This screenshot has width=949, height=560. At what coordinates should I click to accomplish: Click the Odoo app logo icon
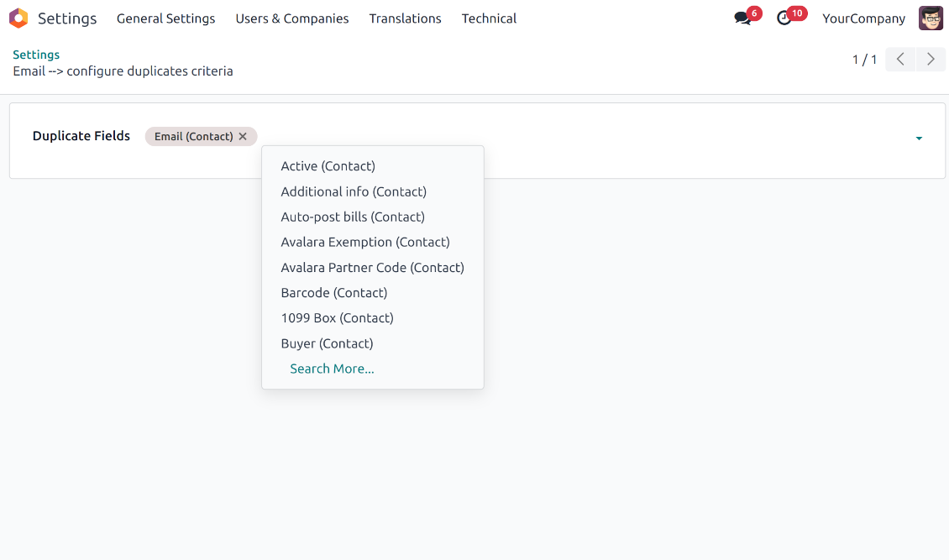point(18,18)
